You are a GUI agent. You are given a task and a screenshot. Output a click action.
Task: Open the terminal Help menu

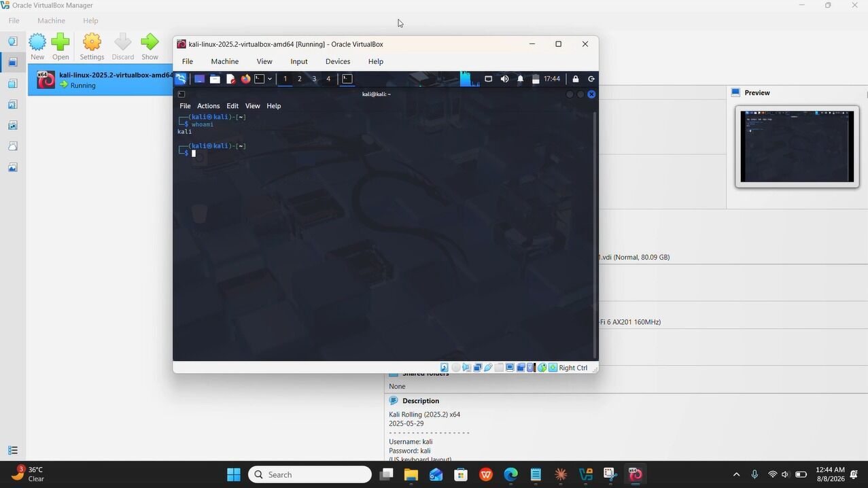tap(273, 106)
